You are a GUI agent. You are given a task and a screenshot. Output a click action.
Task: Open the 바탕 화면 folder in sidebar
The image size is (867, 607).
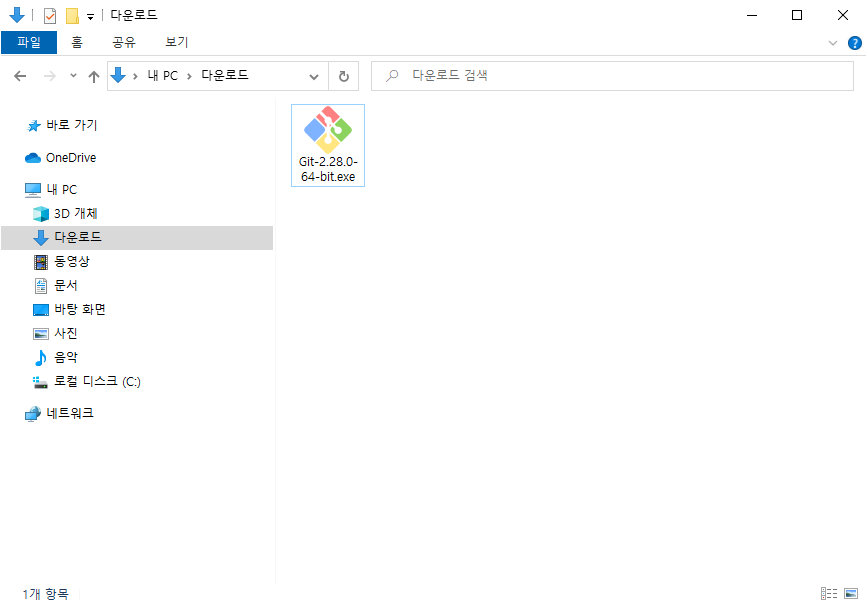pyautogui.click(x=69, y=310)
